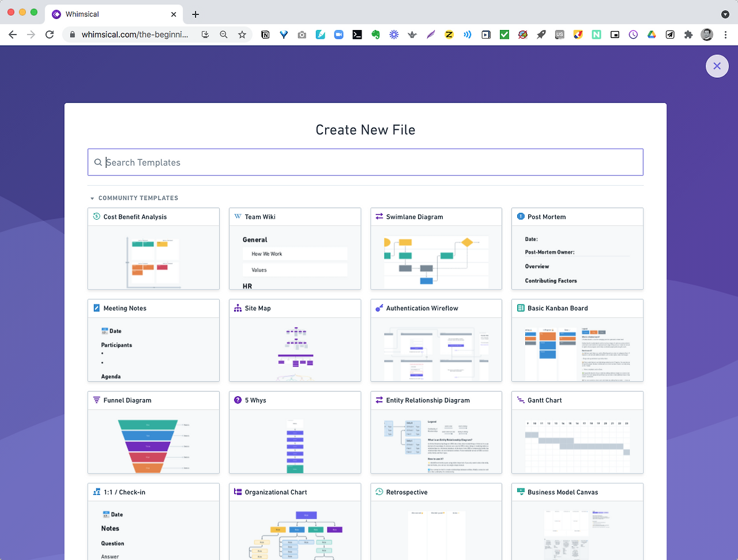Open the Swimlane Diagram template preview

pyautogui.click(x=436, y=257)
